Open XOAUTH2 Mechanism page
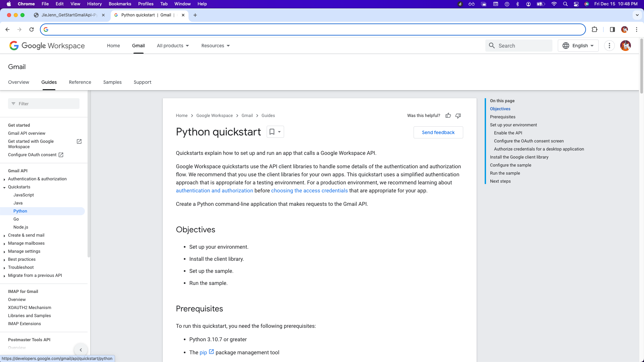Screen dimensions: 644x362 [x=30, y=308]
